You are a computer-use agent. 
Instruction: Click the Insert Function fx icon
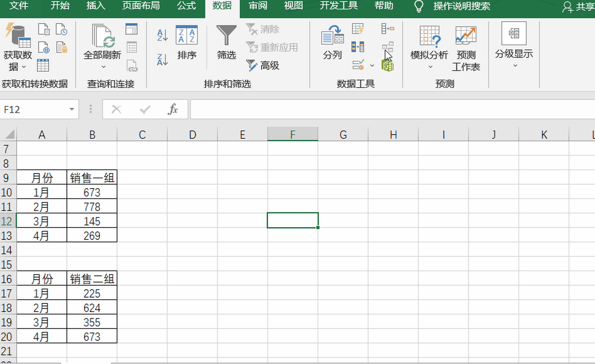[173, 109]
